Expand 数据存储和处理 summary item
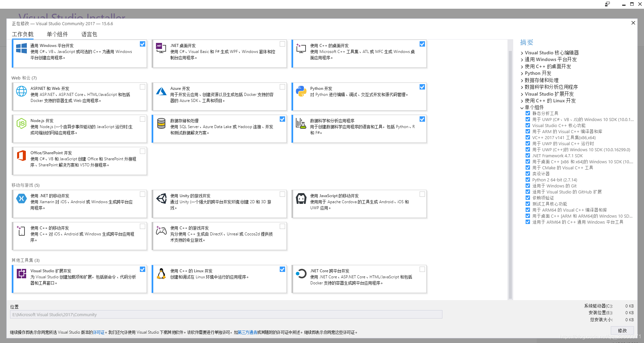Image resolution: width=644 pixels, height=343 pixels. tap(522, 80)
